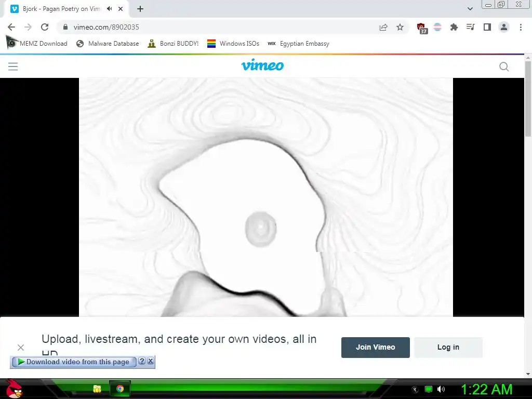Click scrollbar down arrow
The height and width of the screenshot is (399, 532).
[x=528, y=374]
